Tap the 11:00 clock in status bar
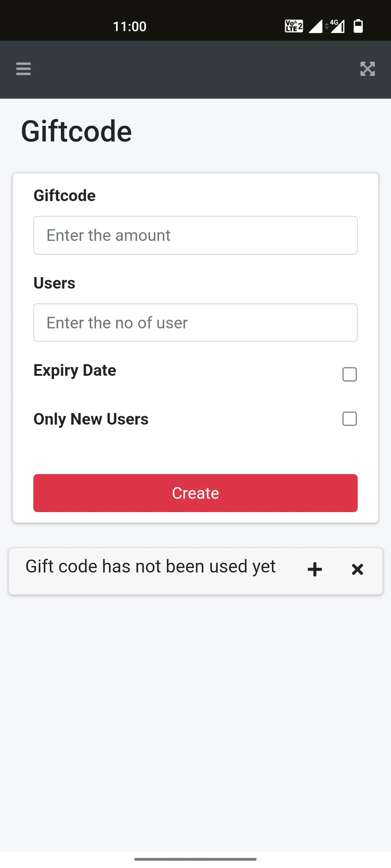Image resolution: width=391 pixels, height=868 pixels. pos(130,26)
